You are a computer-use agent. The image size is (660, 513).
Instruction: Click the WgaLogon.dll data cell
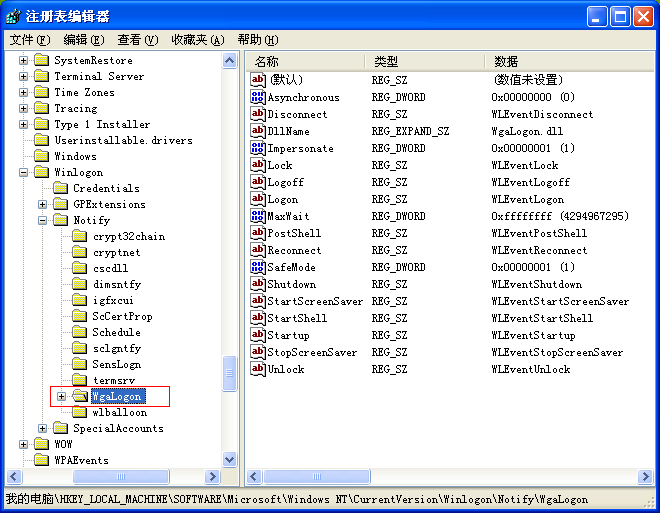tap(527, 131)
